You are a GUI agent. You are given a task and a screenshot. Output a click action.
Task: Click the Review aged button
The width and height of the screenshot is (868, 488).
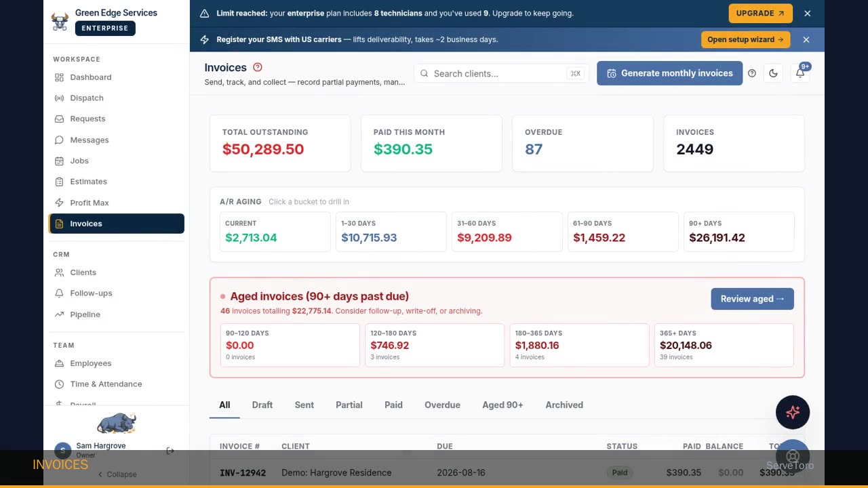(x=752, y=299)
